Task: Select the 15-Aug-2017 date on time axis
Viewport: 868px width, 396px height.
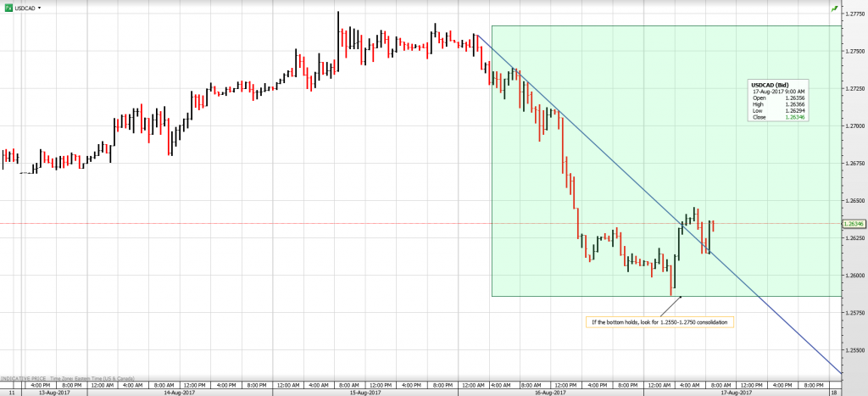Action: click(364, 393)
